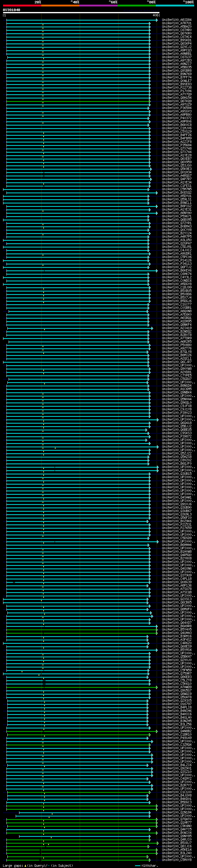Open the hit UniRef100_P22738
Image resolution: width=197 pixels, height=868 pixels.
coord(177,88)
